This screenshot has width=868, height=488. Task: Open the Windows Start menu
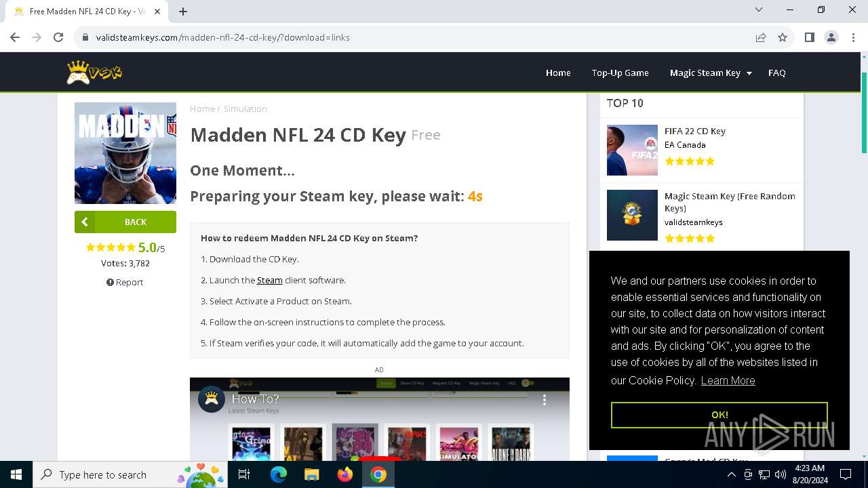[x=16, y=474]
